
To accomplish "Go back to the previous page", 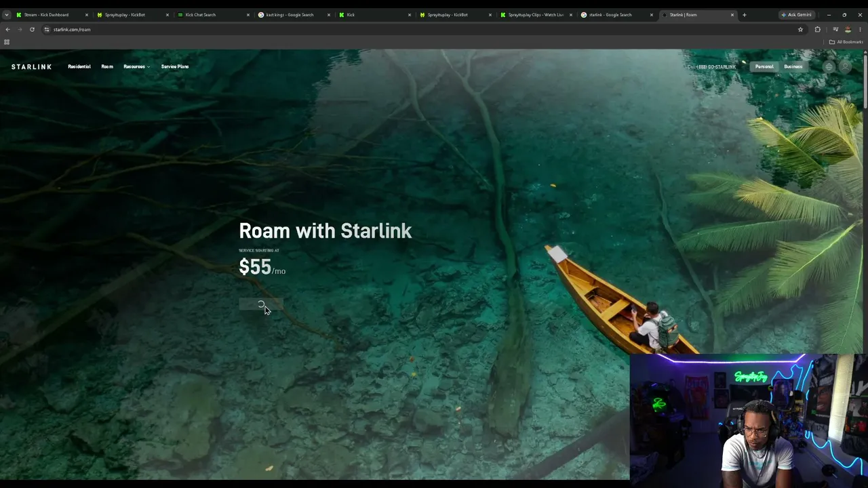I will [x=7, y=30].
